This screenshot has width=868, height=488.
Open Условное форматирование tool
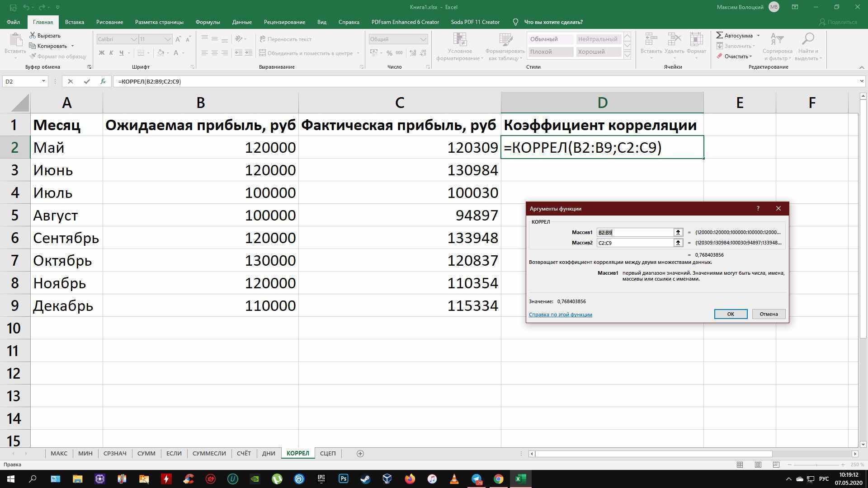(459, 47)
